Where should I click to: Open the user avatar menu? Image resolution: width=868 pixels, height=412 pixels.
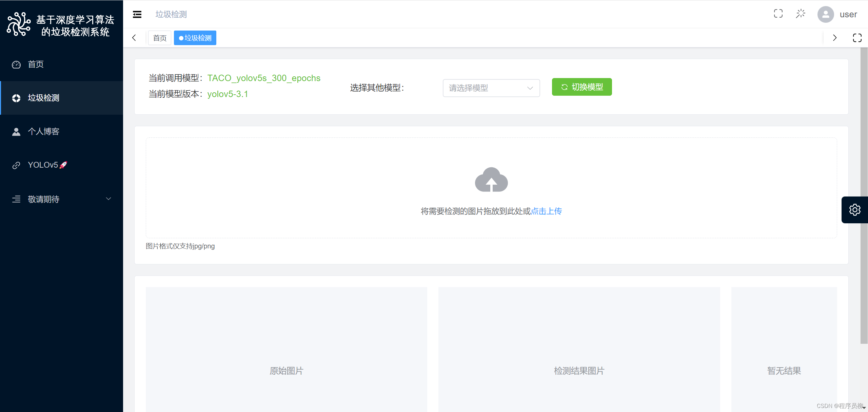coord(826,14)
